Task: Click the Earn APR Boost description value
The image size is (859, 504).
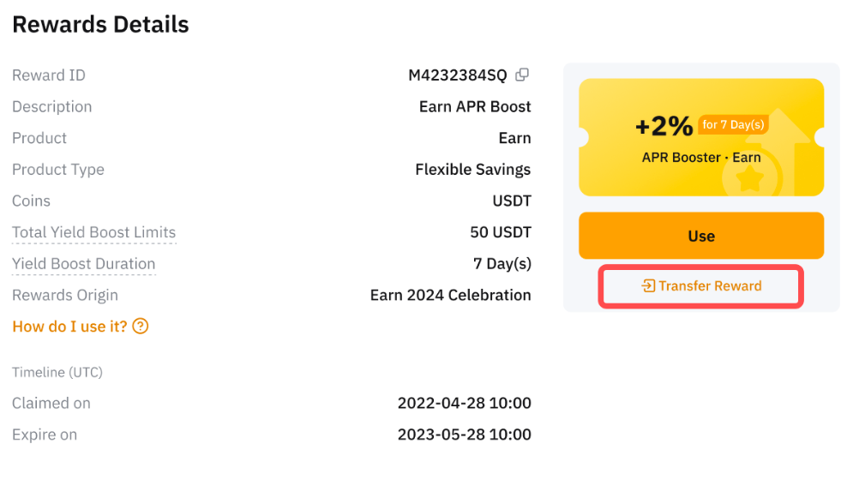Action: point(474,107)
